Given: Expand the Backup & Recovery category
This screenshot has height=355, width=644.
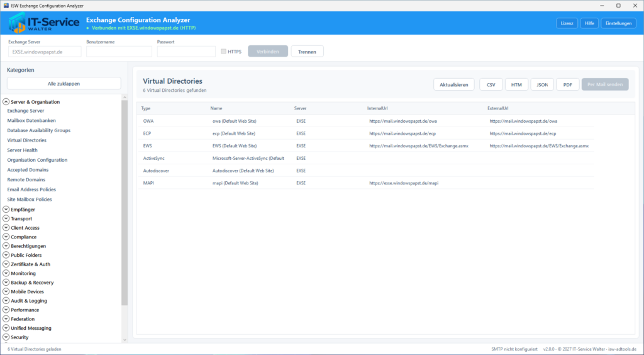Looking at the screenshot, I should [6, 282].
